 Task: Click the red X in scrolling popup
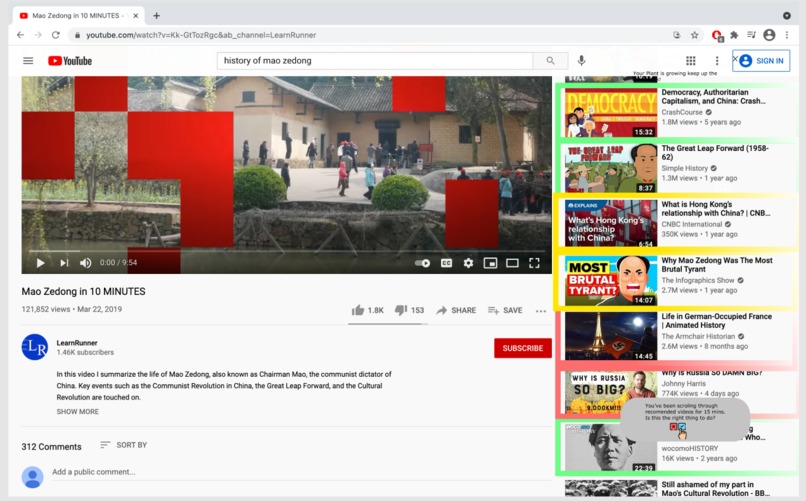click(x=673, y=426)
